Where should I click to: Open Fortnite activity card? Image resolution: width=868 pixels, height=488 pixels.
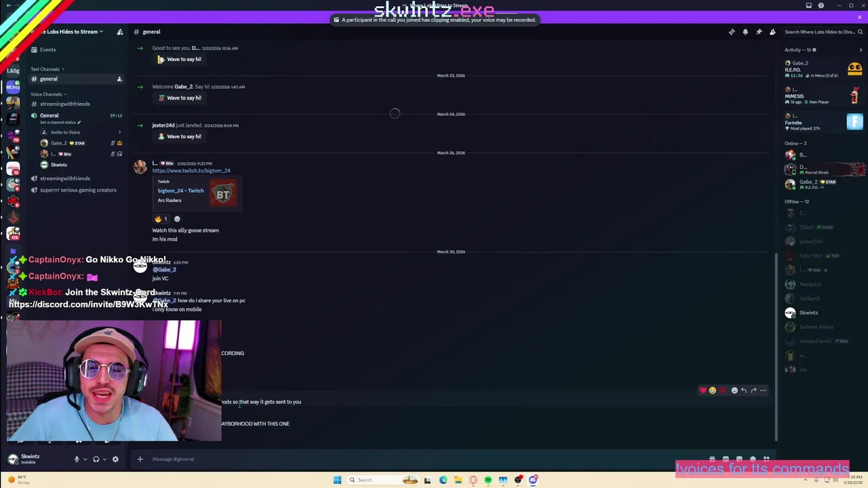(x=823, y=122)
